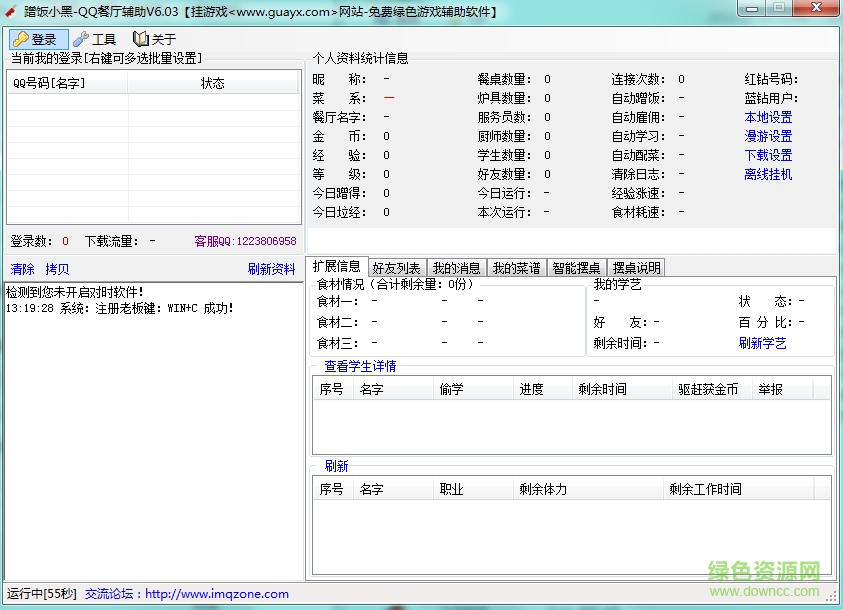Click 拷贝 to copy the log

(x=57, y=269)
